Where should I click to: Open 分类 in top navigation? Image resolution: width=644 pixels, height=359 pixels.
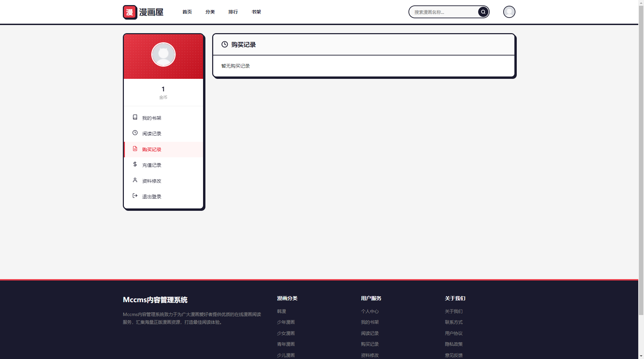(210, 12)
